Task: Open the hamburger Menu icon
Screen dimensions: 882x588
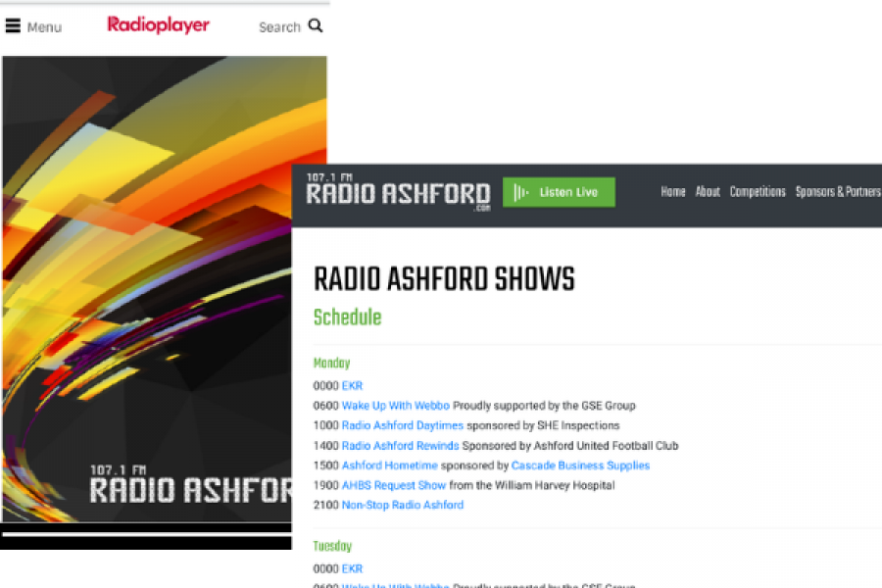Action: pos(14,26)
